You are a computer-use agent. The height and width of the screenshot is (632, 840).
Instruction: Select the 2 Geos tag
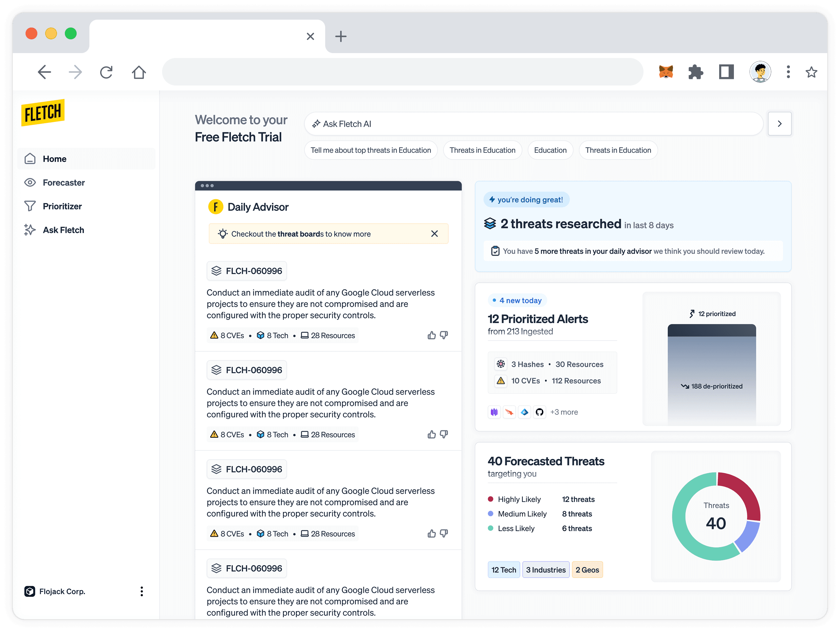[587, 570]
